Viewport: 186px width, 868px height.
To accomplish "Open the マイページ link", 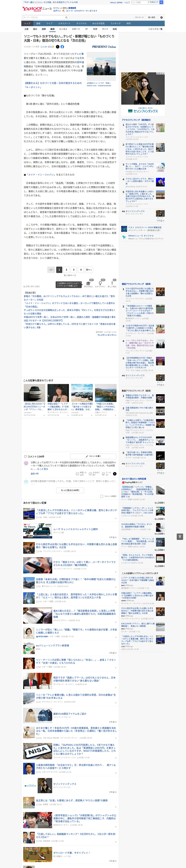I will 139,17.
